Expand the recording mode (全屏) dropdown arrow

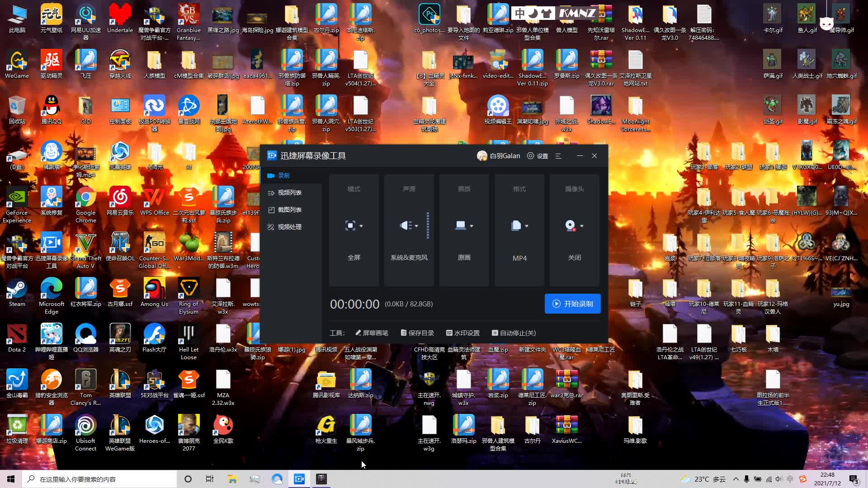361,226
